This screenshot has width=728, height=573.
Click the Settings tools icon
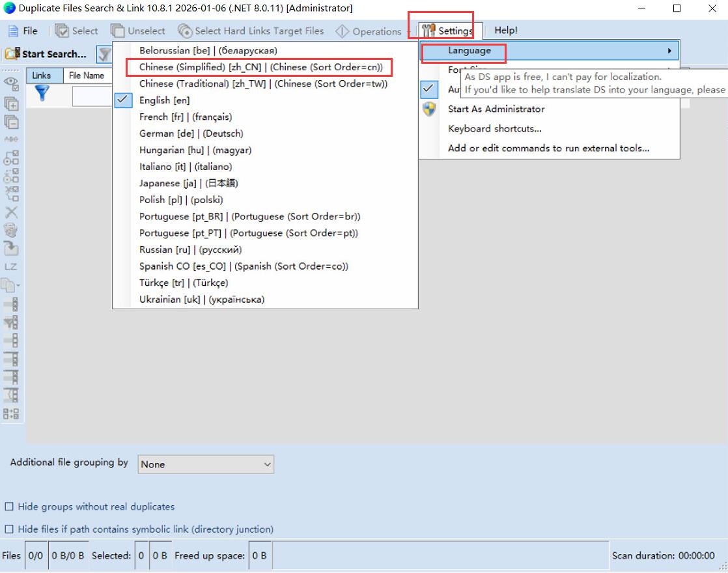428,31
